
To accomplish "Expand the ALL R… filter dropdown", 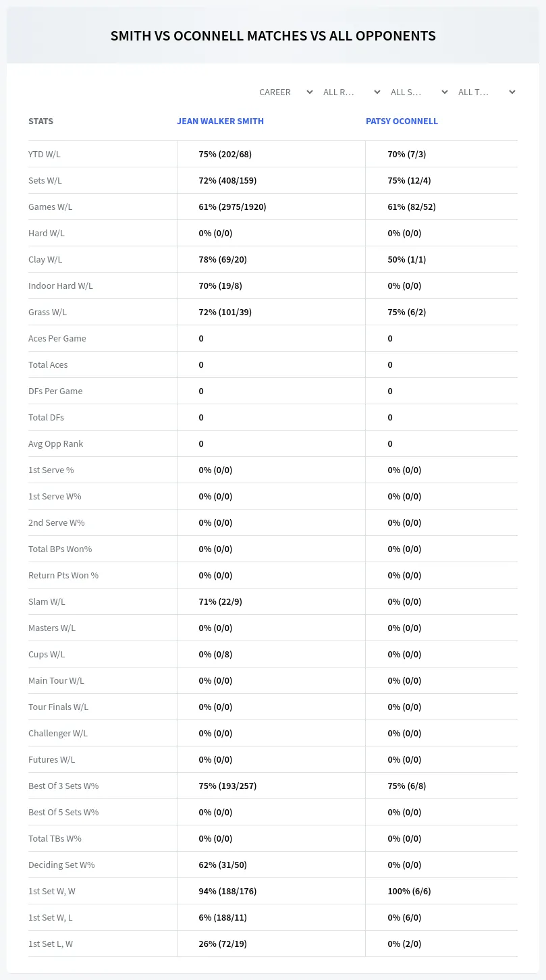I will coord(351,92).
